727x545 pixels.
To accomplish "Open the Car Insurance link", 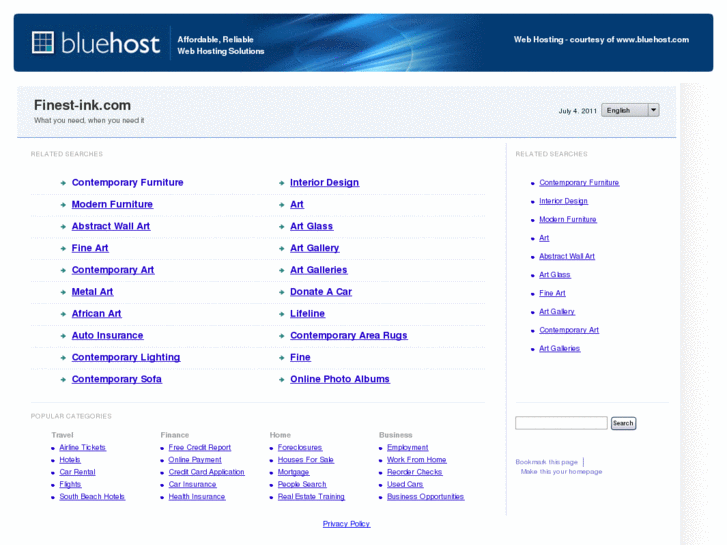I will (x=192, y=484).
